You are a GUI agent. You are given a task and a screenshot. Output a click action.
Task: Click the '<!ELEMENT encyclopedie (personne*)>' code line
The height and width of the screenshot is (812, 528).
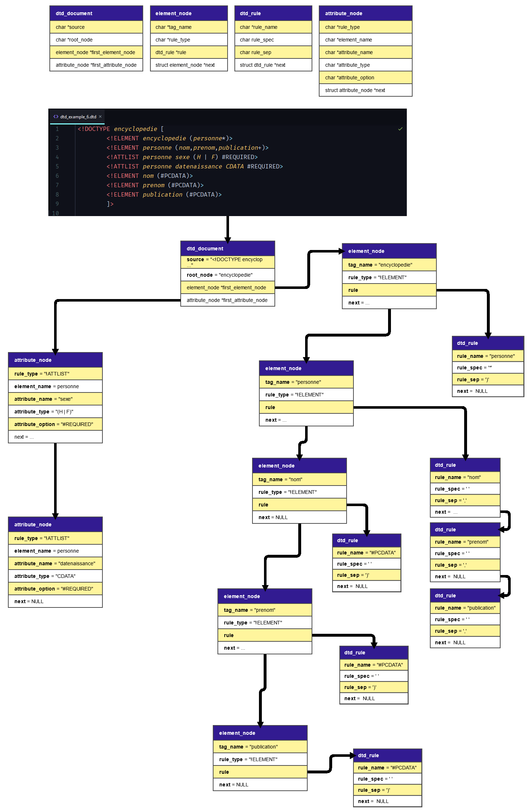tap(170, 138)
